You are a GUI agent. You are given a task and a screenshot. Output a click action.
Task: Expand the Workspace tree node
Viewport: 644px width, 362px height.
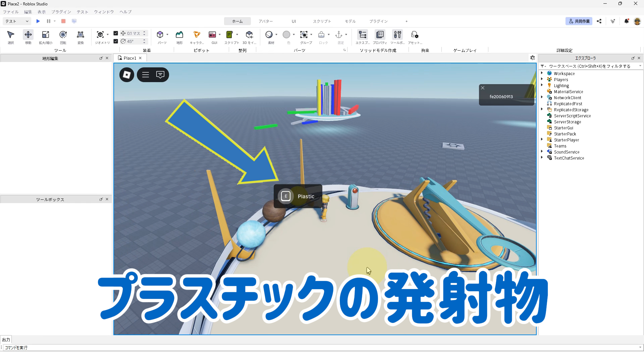[542, 73]
